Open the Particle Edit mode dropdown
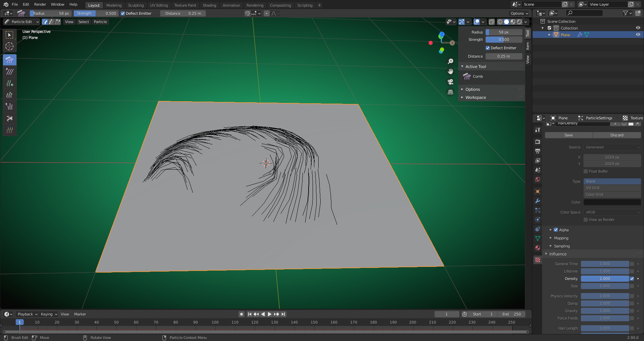The image size is (644, 341). tap(22, 22)
